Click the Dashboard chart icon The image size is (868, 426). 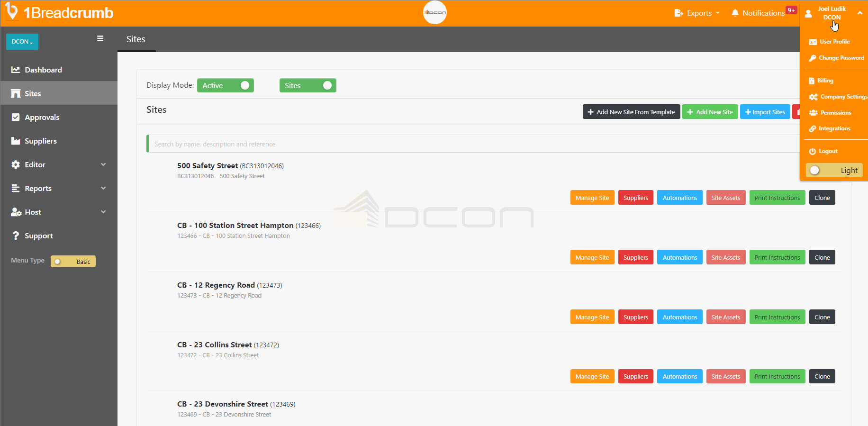(16, 70)
